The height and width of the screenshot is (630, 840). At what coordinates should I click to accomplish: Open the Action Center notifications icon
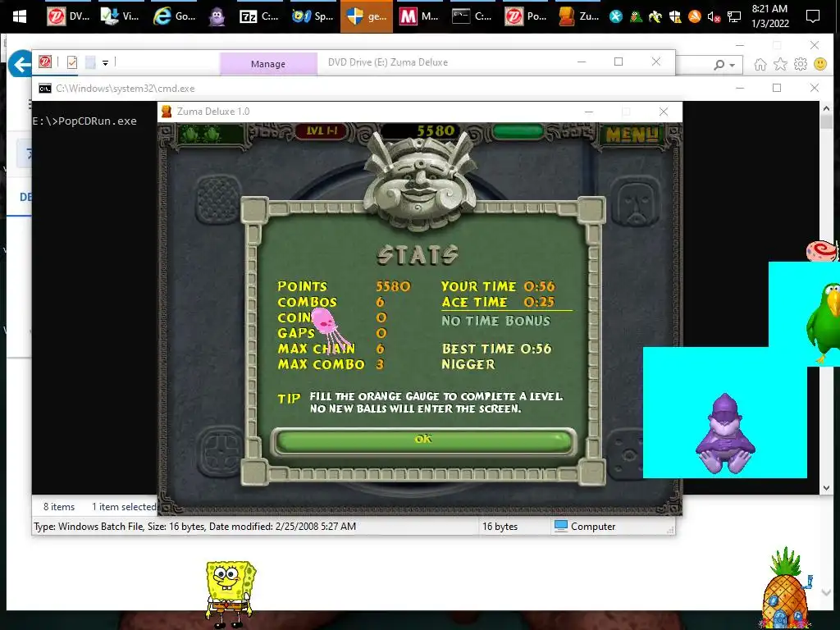click(813, 16)
